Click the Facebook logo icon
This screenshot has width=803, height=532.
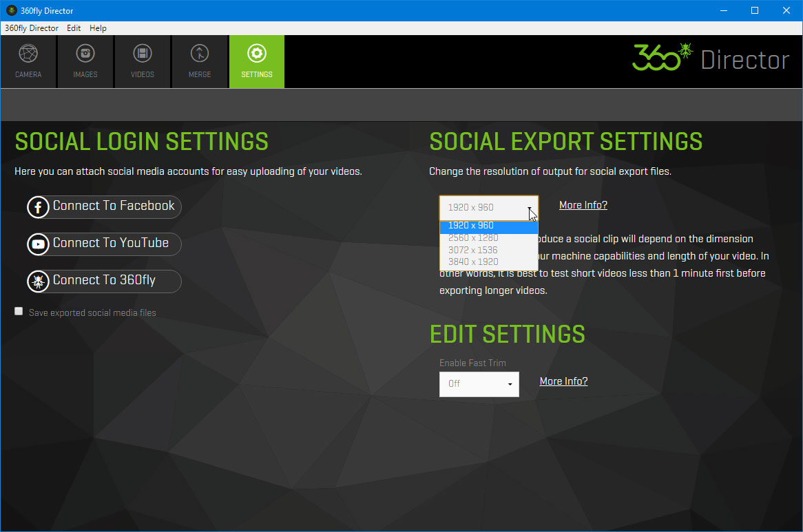[x=38, y=207]
